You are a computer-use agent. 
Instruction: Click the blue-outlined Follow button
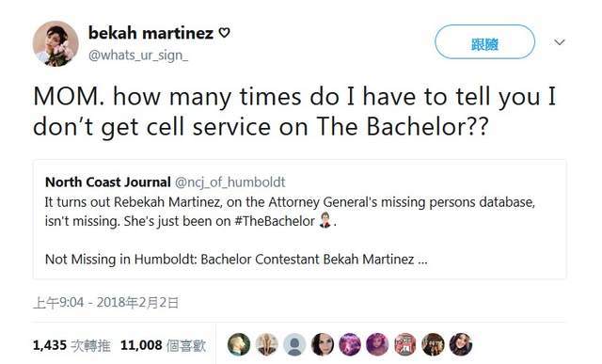[x=484, y=41]
